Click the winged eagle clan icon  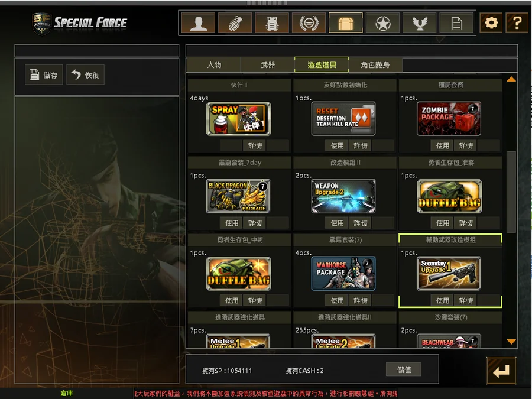420,23
